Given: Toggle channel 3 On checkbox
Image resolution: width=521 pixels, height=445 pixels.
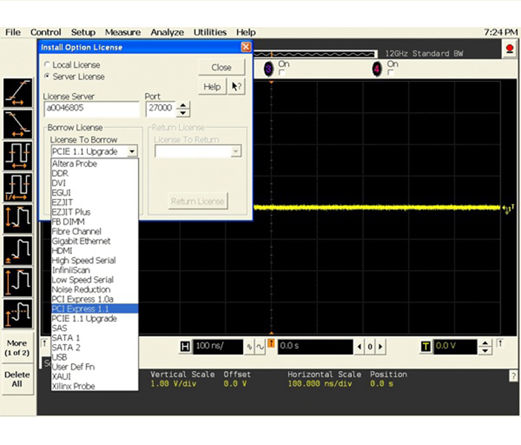Looking at the screenshot, I should pos(282,72).
